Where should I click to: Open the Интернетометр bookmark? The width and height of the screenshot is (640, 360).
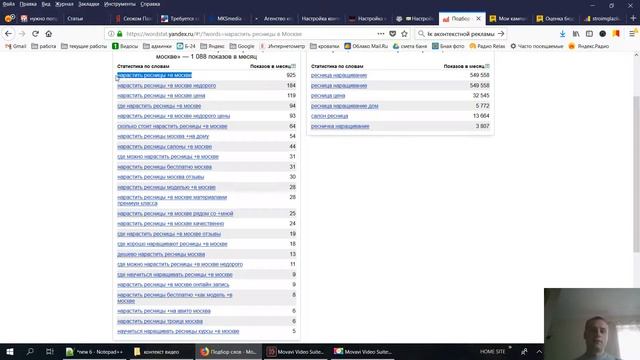tap(282, 46)
